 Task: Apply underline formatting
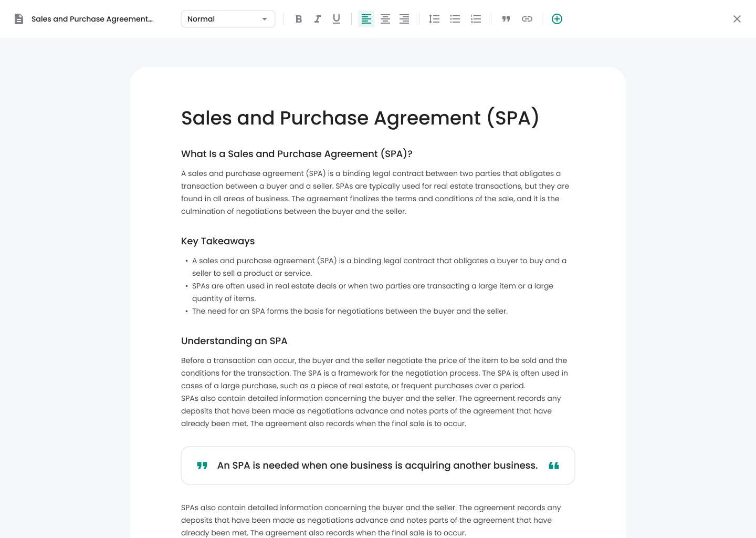click(x=336, y=18)
